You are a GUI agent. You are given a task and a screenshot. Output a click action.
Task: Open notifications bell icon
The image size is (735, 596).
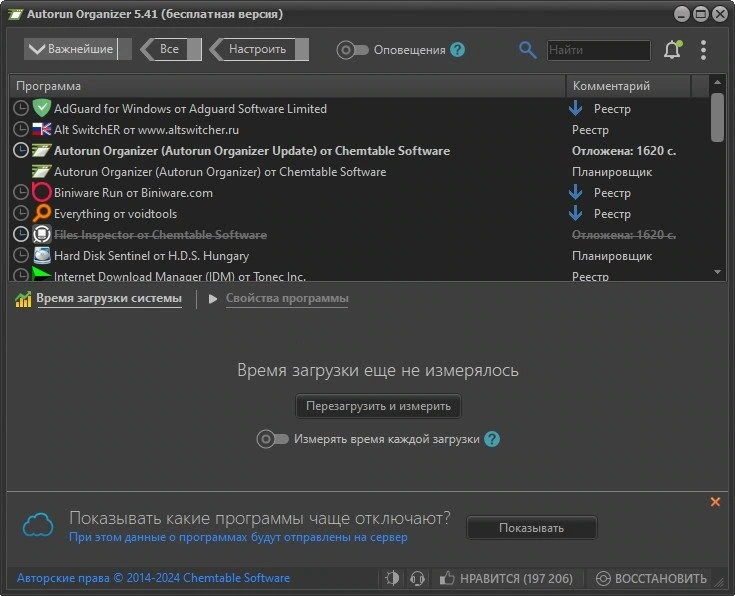coord(673,50)
